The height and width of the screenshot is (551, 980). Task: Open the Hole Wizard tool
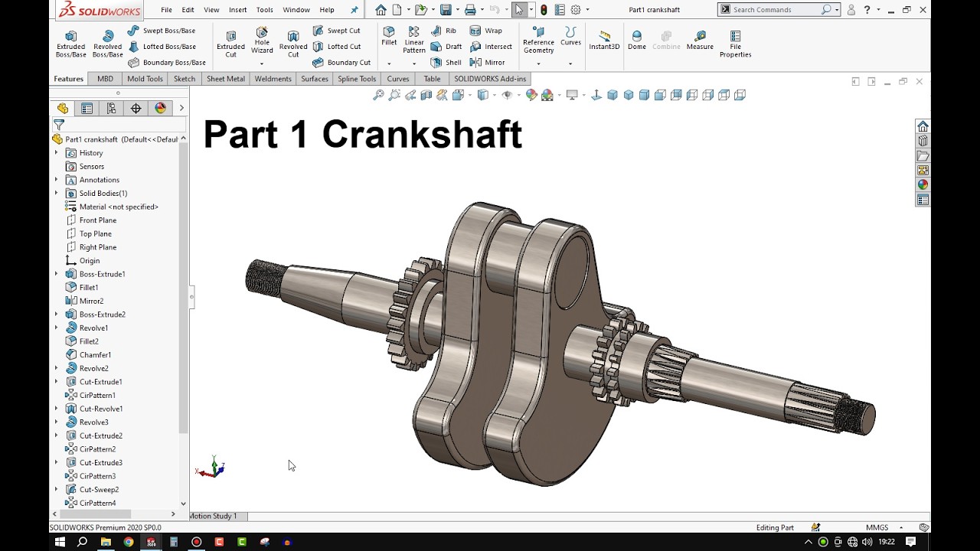point(262,41)
